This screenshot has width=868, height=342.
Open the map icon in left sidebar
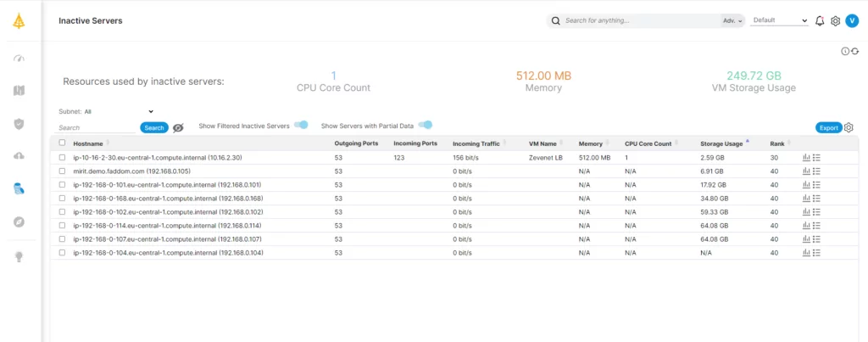pyautogui.click(x=19, y=91)
